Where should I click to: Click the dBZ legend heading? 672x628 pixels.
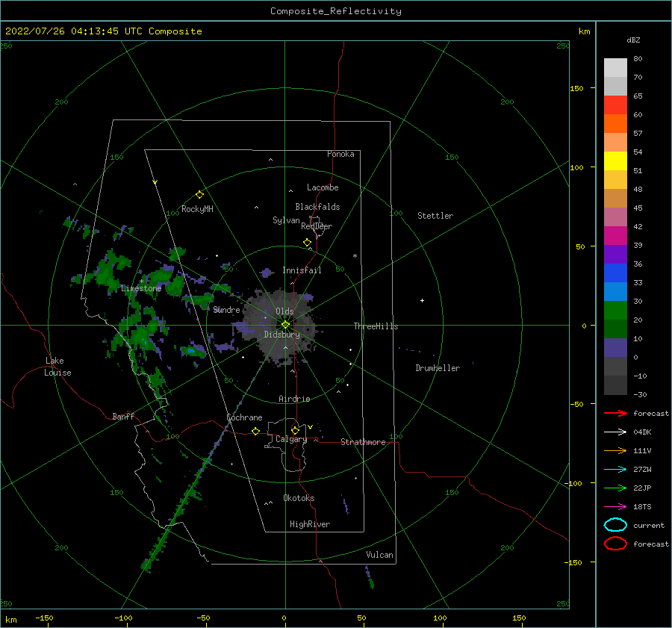pos(633,40)
